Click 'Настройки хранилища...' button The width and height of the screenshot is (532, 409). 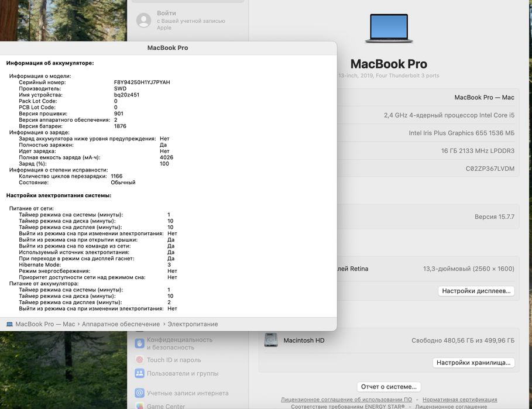tap(473, 363)
